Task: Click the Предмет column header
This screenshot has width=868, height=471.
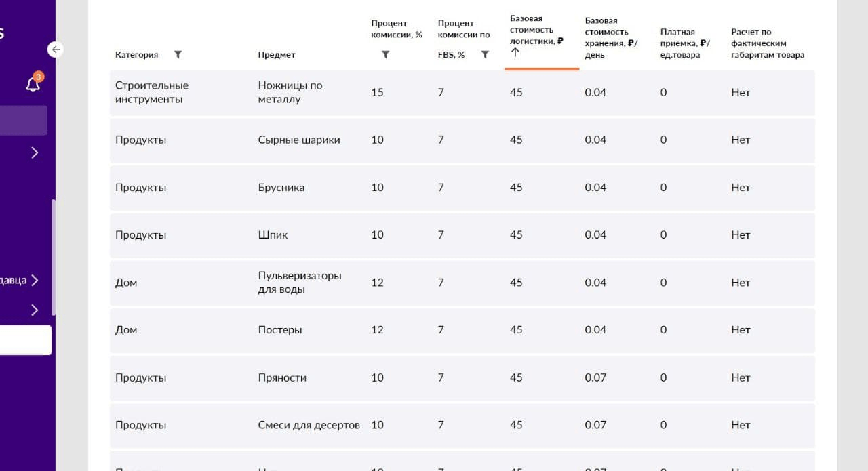Action: click(277, 54)
